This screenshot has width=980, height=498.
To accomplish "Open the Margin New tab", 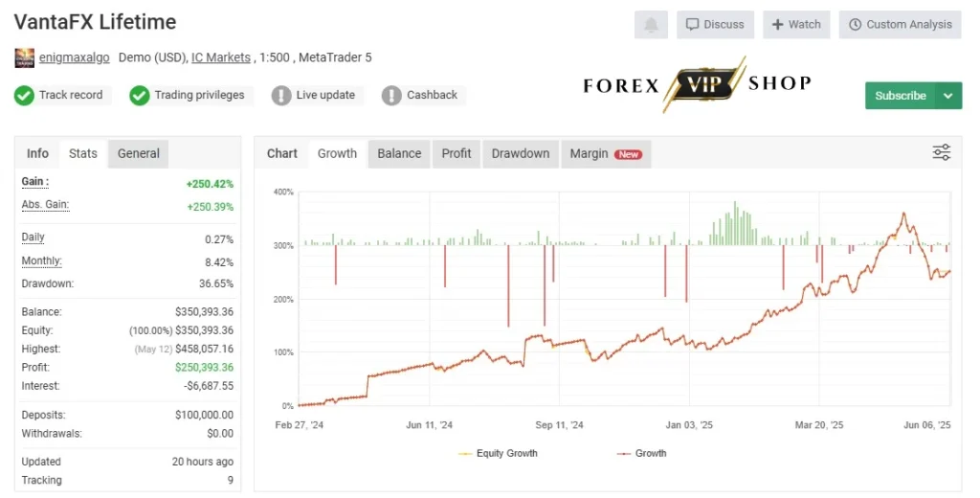I will 606,154.
